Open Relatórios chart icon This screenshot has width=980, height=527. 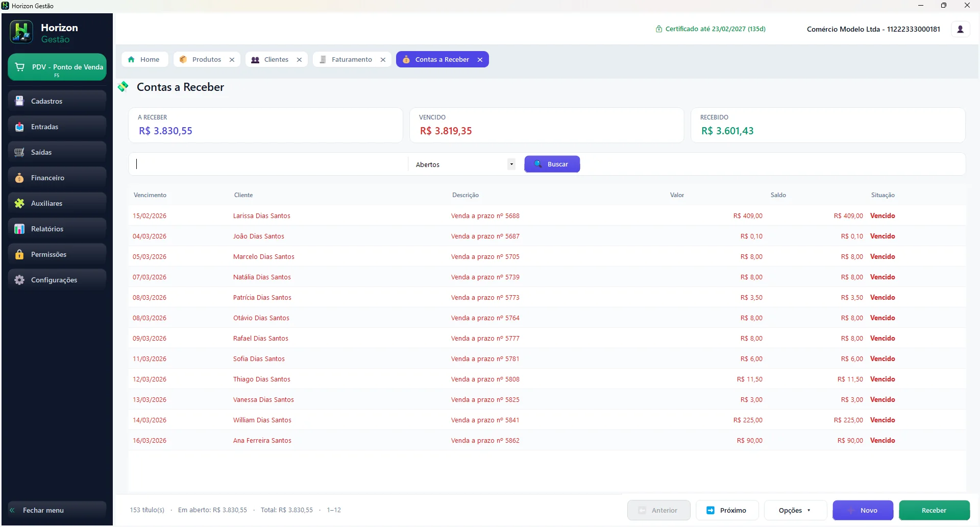coord(19,229)
